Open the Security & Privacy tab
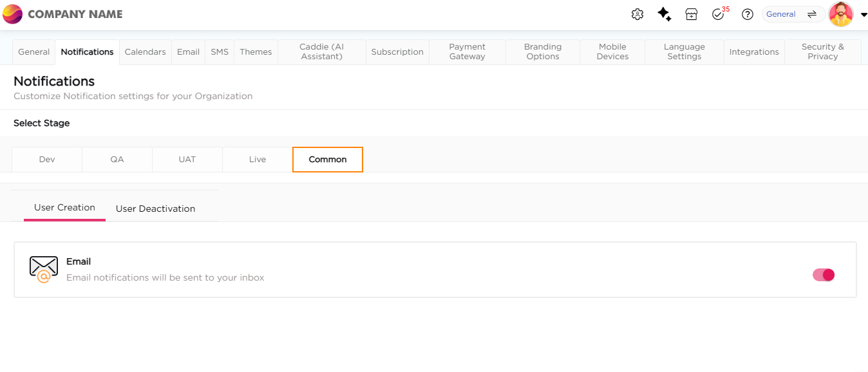The image size is (868, 372). [x=822, y=51]
